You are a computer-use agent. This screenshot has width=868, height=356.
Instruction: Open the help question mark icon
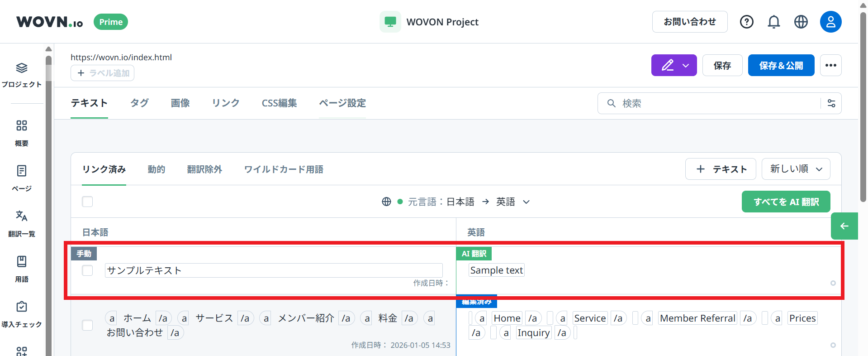[x=746, y=22]
